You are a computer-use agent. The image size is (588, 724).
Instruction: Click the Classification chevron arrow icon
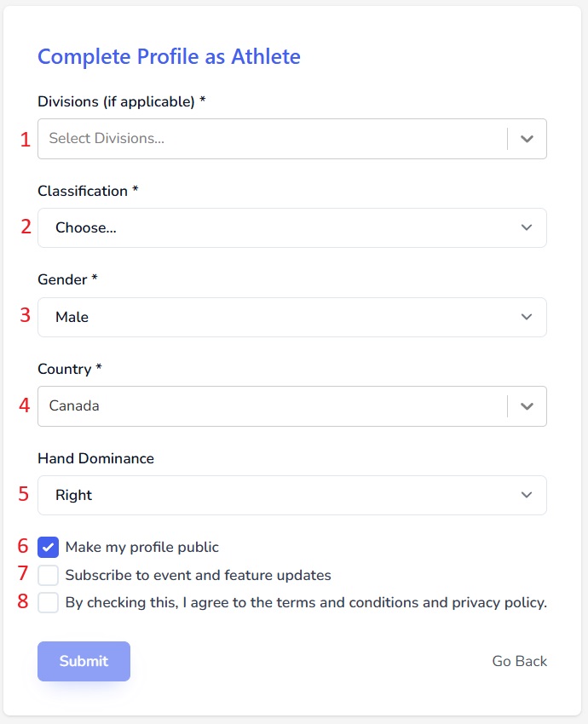coord(527,228)
